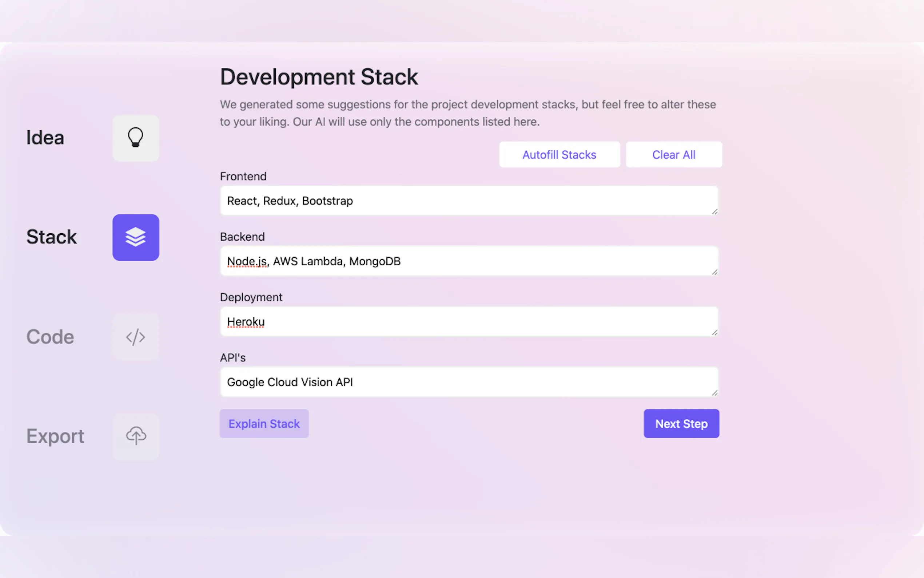This screenshot has height=578, width=924.
Task: Go to the Code step label
Action: 50,337
